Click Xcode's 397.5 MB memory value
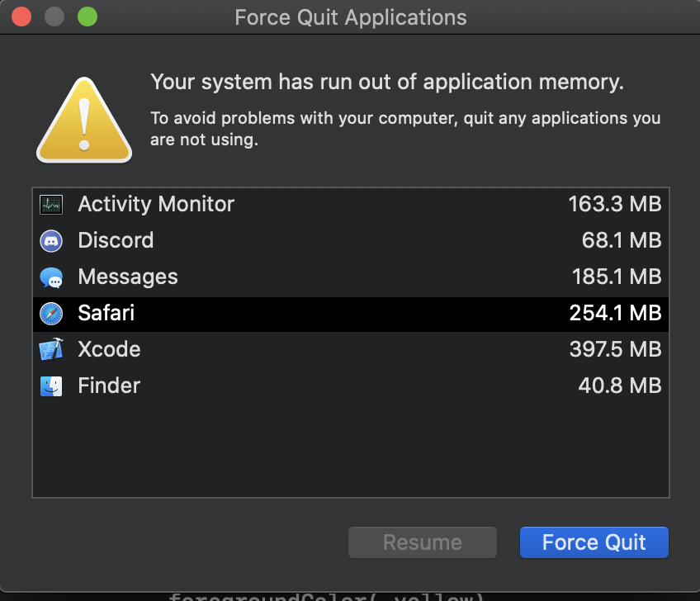Screen dimensions: 700x601 point(615,350)
